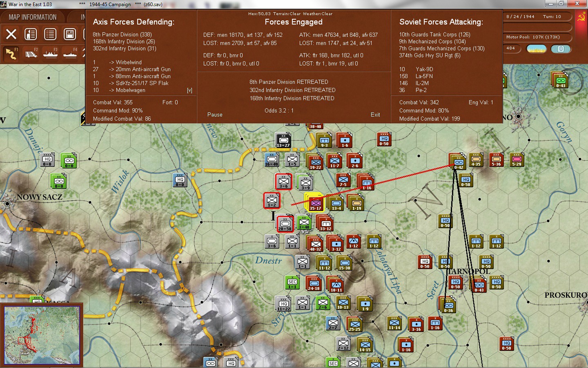Viewport: 588px width, 368px height.
Task: Select the green 2=6 infantry unit
Action: 323,303
